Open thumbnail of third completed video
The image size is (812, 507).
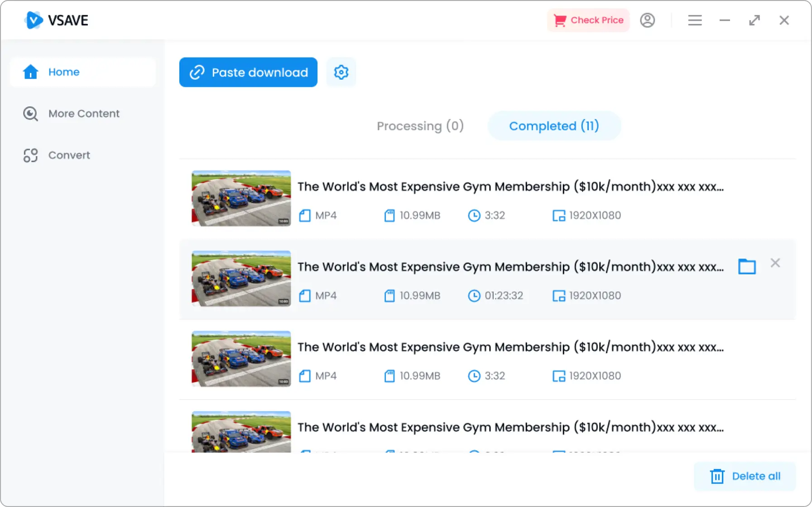[241, 359]
